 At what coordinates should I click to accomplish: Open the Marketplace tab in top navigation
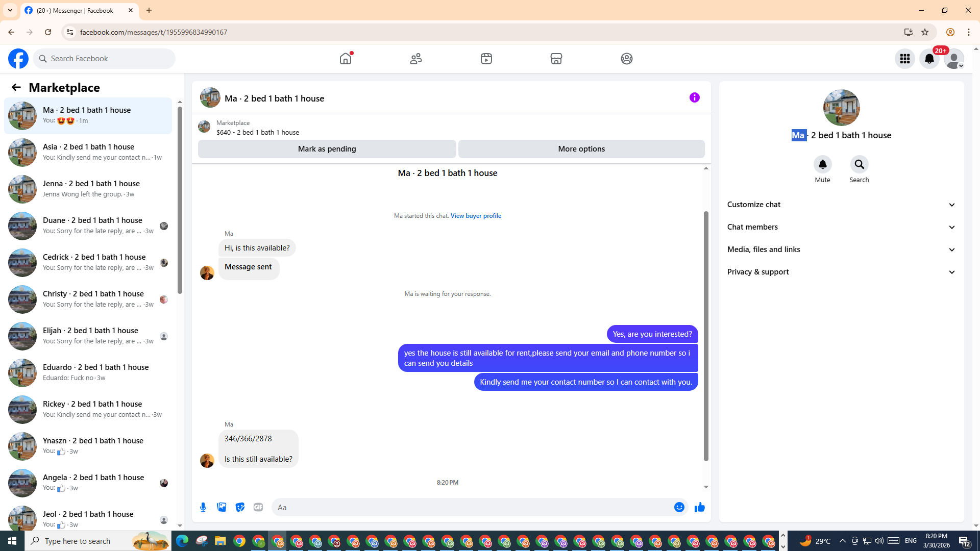click(x=556, y=59)
